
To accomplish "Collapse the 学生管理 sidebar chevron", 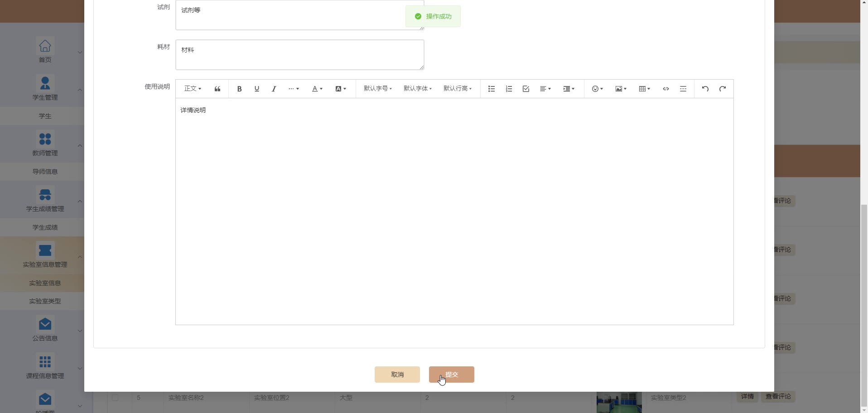I will coord(80,90).
